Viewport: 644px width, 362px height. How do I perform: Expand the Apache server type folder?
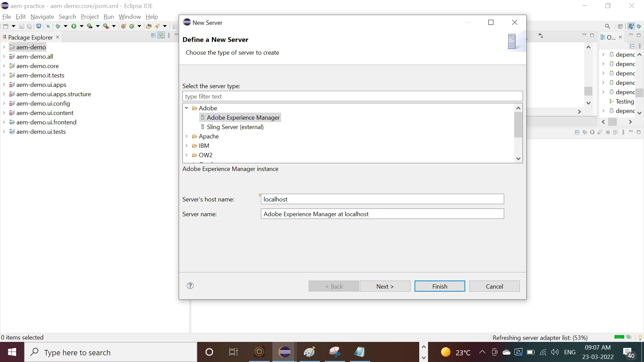(186, 136)
